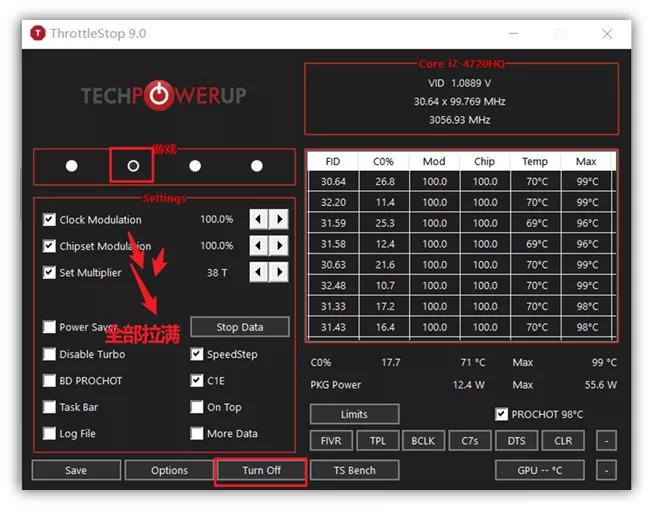The height and width of the screenshot is (510, 652).
Task: Enable the Disable Turbo checkbox
Action: (49, 354)
